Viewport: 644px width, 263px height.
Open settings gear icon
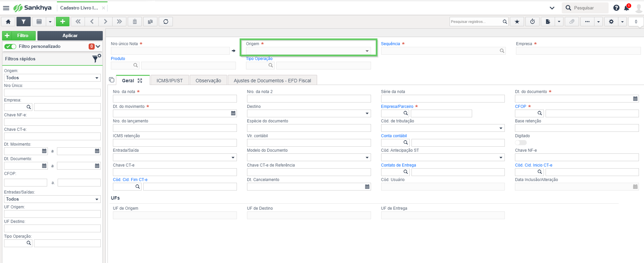tap(611, 22)
